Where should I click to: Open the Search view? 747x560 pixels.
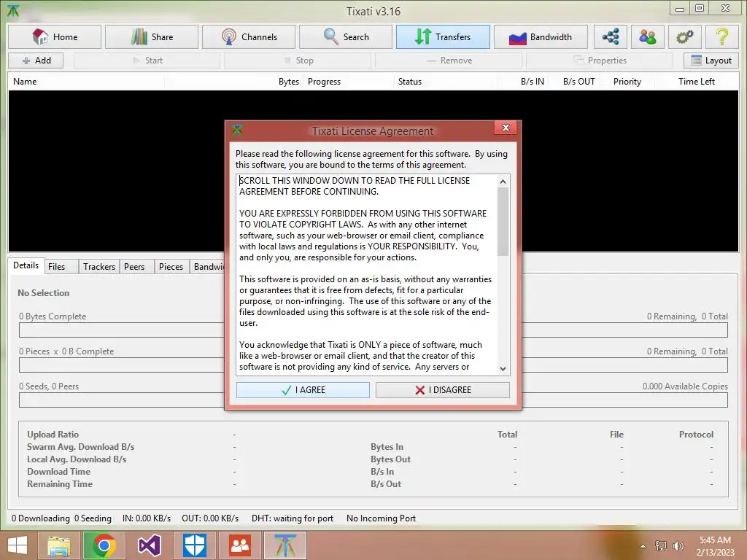[346, 36]
